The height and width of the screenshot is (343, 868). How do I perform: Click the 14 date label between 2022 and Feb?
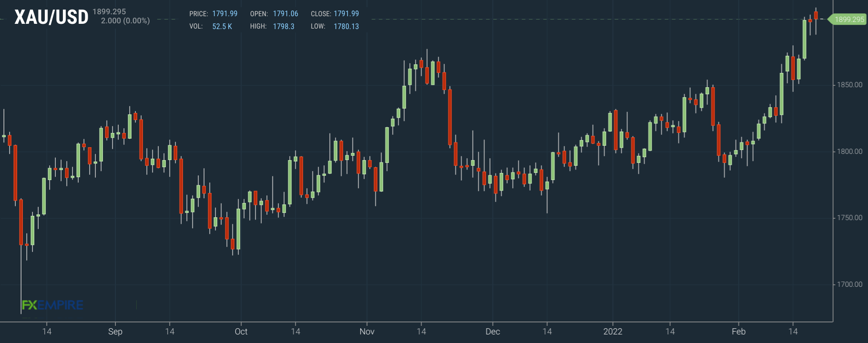[x=670, y=332]
